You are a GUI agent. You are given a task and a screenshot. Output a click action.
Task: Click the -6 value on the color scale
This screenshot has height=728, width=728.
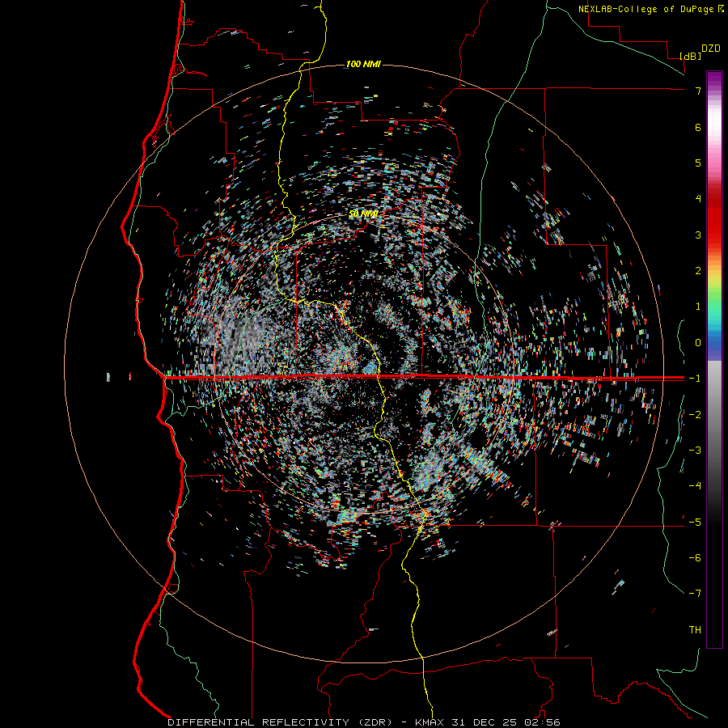[x=695, y=558]
